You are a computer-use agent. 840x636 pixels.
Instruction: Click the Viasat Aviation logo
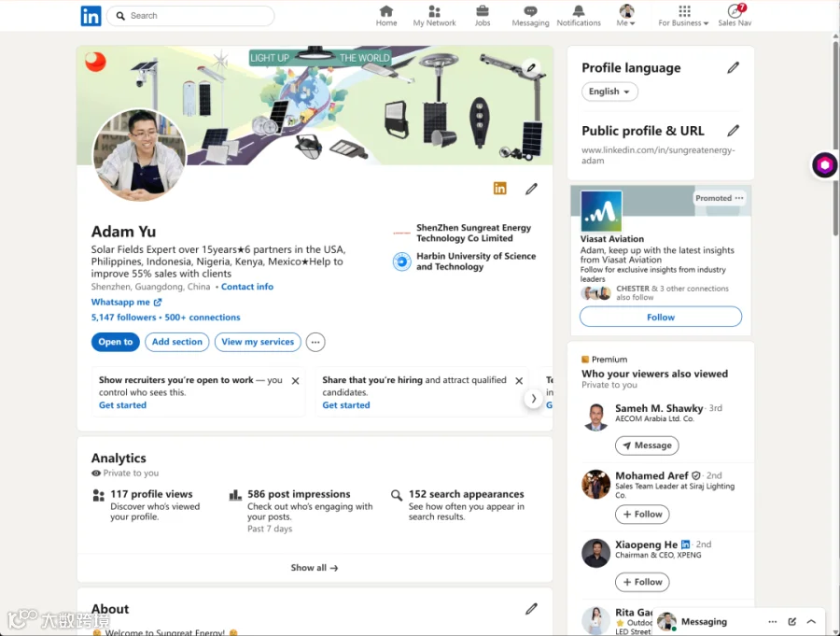coord(601,211)
